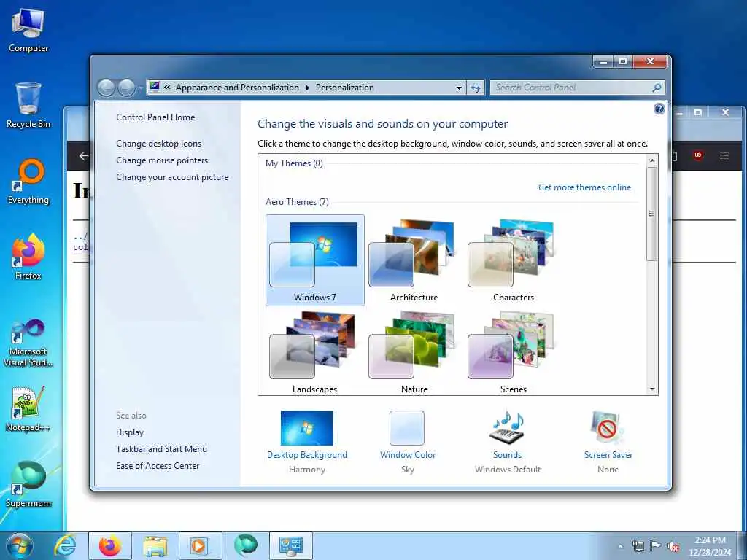This screenshot has width=747, height=560.
Task: Open the Help question mark icon
Action: coord(659,109)
